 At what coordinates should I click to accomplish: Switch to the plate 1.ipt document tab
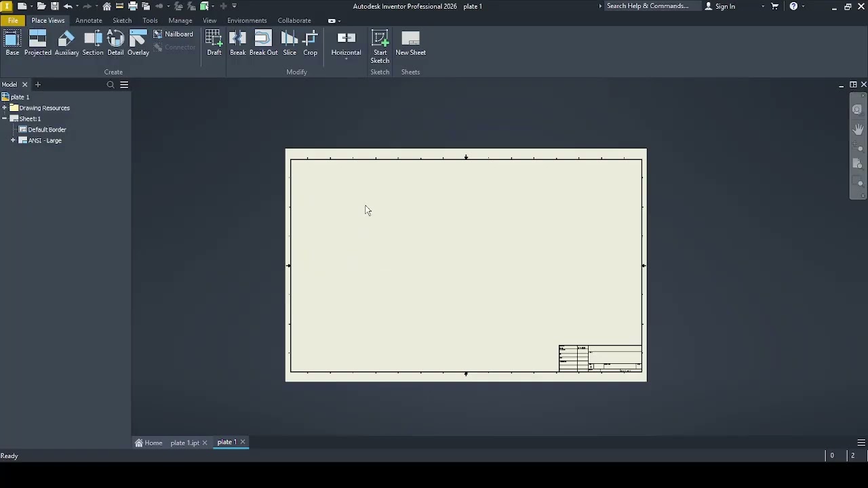[184, 443]
